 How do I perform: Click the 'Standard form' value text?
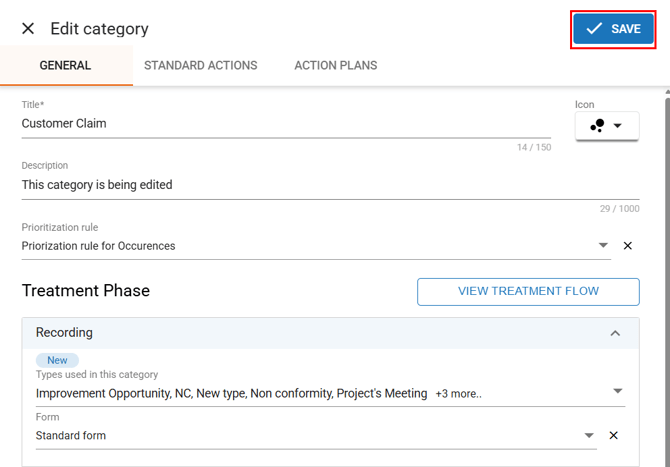71,436
